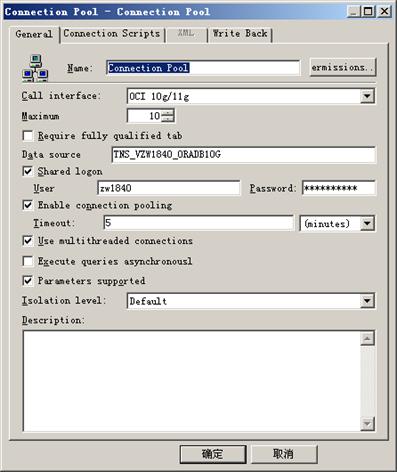Click the Maximum connections value field
This screenshot has height=472, width=397.
(x=145, y=116)
